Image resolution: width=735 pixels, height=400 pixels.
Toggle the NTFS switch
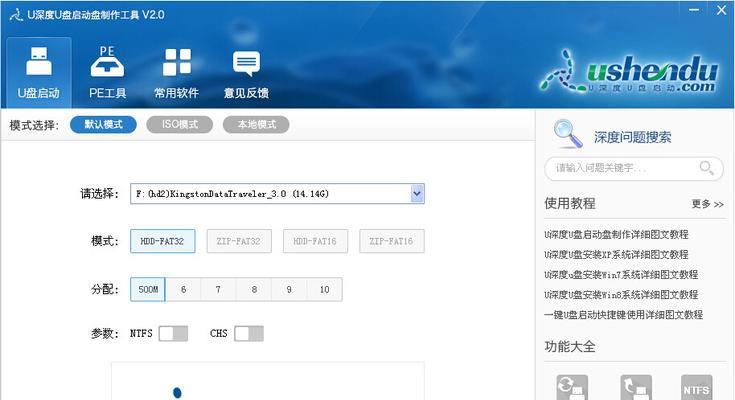click(x=173, y=334)
